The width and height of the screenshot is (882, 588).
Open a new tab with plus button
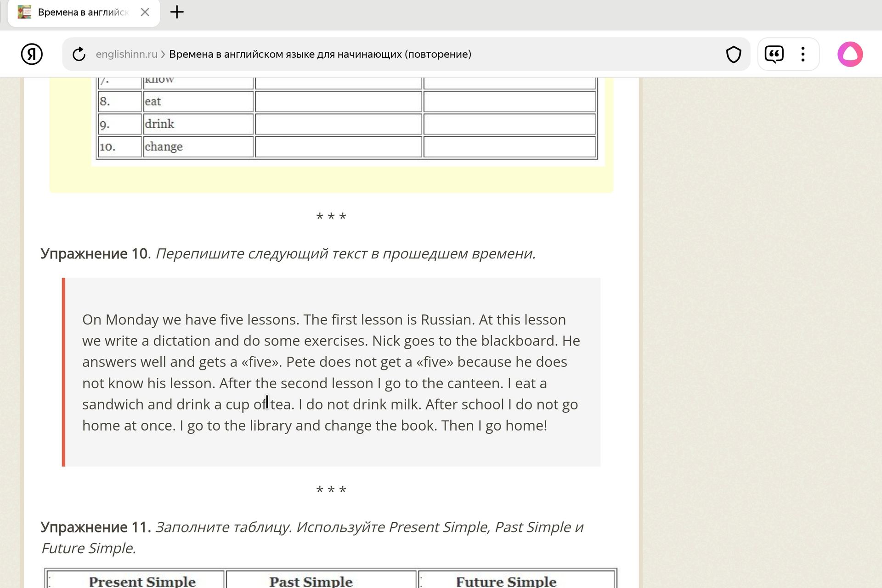[177, 12]
